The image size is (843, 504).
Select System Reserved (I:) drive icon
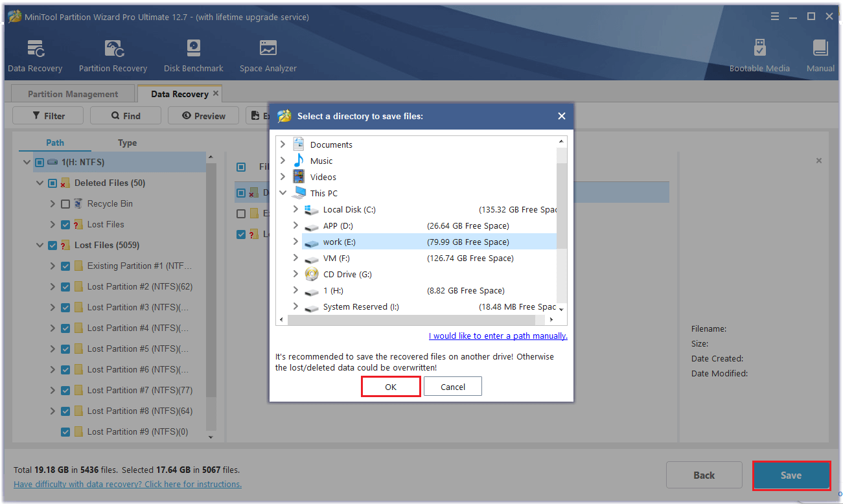pos(312,307)
